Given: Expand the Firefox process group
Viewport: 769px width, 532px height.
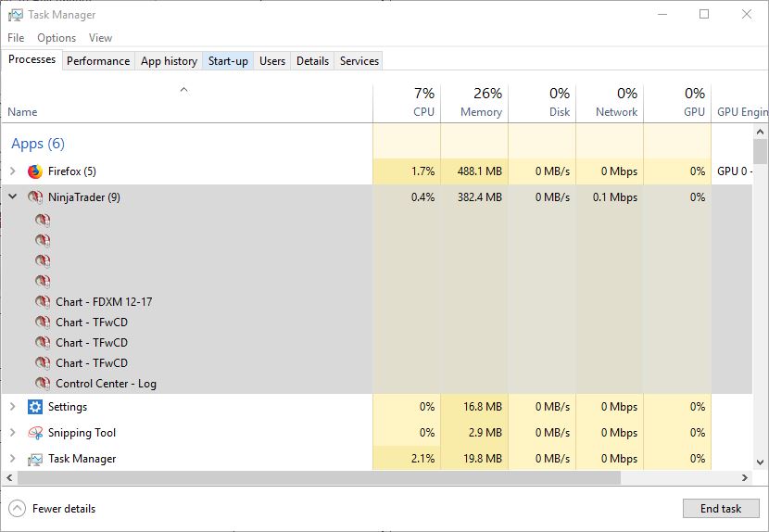Looking at the screenshot, I should 12,171.
